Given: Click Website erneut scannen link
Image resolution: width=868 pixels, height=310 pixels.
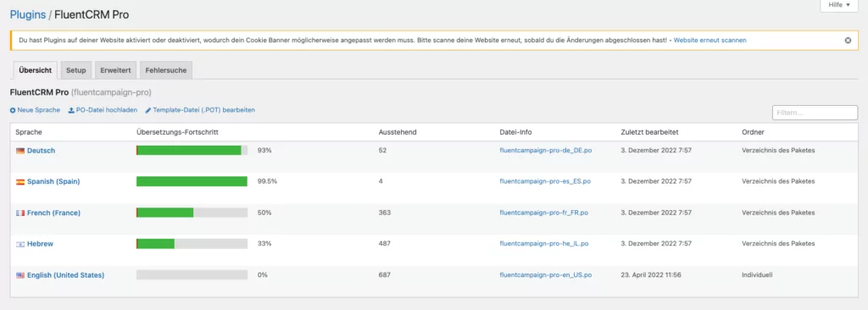Looking at the screenshot, I should pos(709,41).
